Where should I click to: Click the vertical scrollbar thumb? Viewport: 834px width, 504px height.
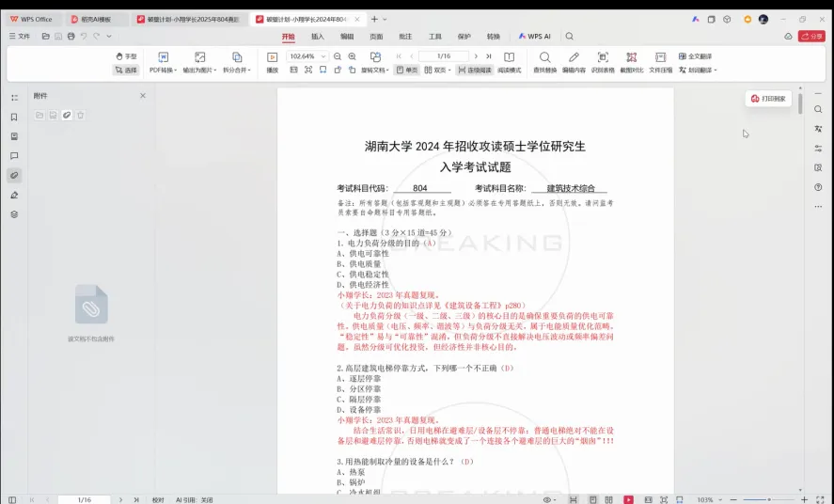click(800, 102)
